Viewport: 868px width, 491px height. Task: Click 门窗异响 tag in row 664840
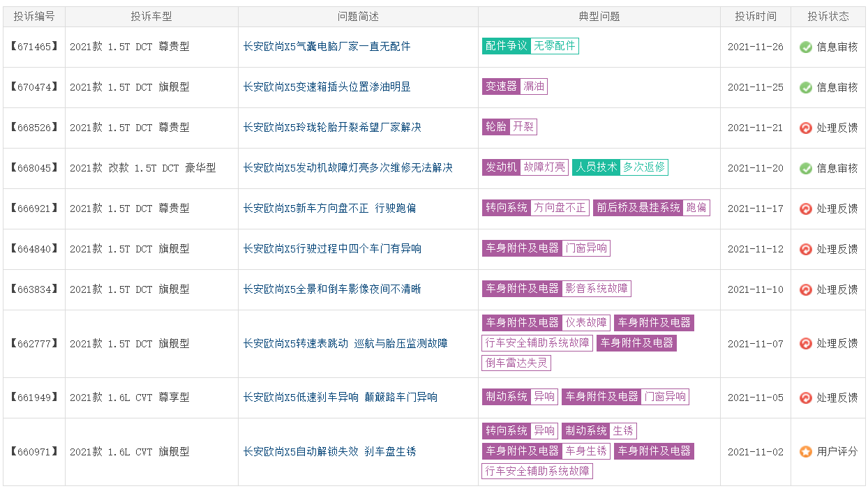coord(586,248)
